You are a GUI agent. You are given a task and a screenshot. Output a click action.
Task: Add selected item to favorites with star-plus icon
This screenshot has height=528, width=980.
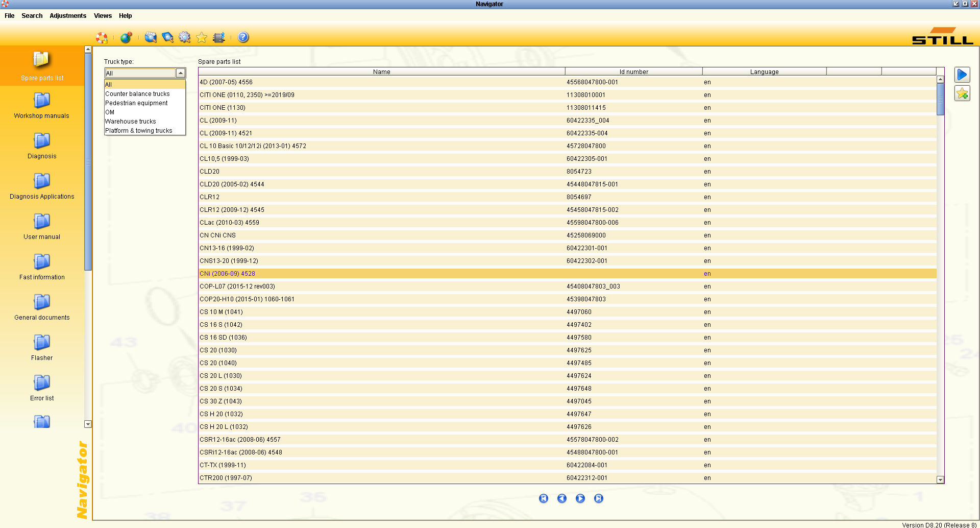click(962, 93)
